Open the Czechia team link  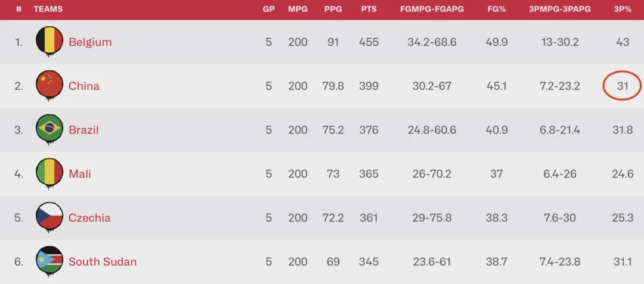[89, 218]
